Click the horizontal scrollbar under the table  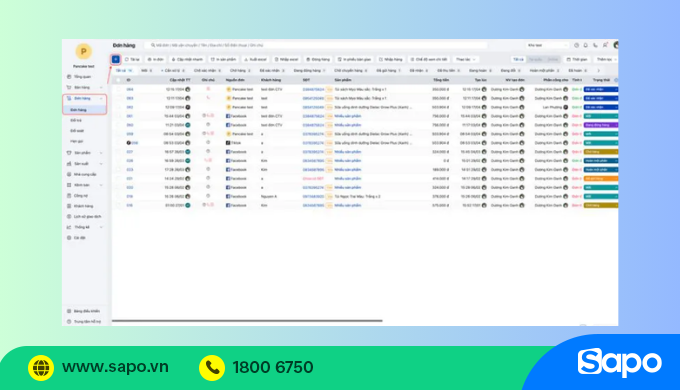pos(247,321)
